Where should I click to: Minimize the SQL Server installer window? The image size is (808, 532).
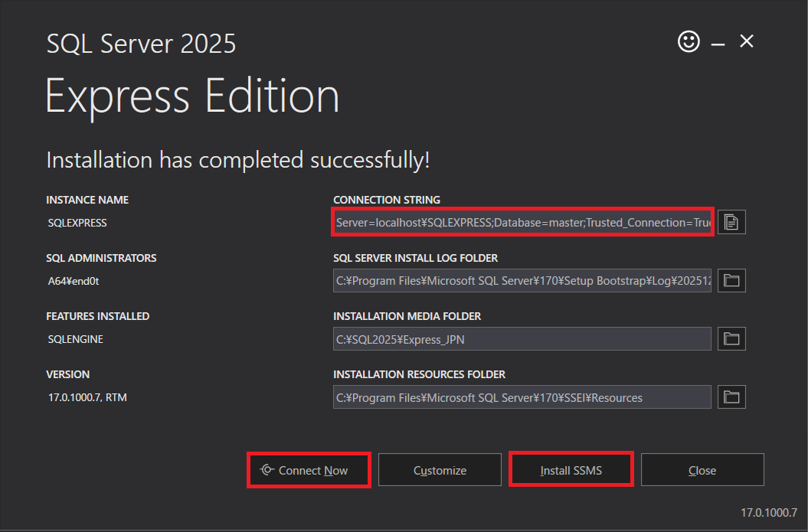coord(718,41)
